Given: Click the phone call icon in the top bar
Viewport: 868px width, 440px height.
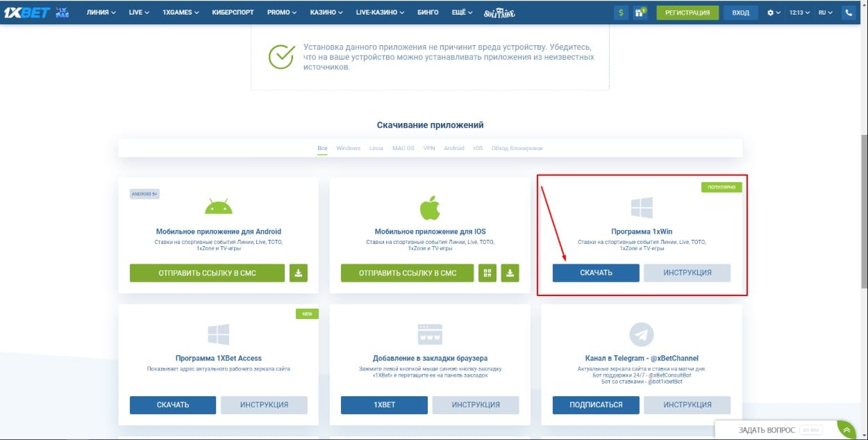Looking at the screenshot, I should (849, 12).
